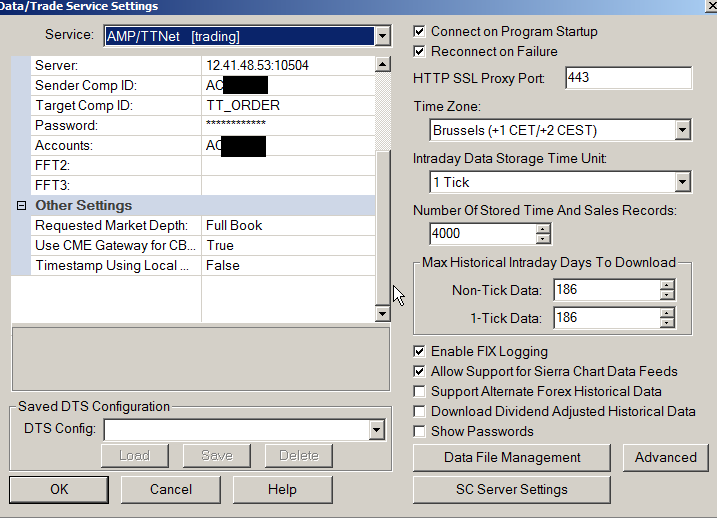This screenshot has width=717, height=518.
Task: Select the Use CME Gateway True value
Action: tap(288, 246)
